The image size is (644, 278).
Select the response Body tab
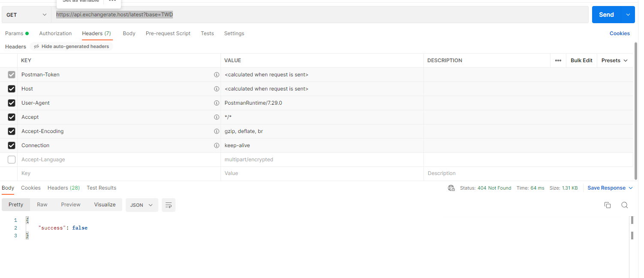click(8, 188)
